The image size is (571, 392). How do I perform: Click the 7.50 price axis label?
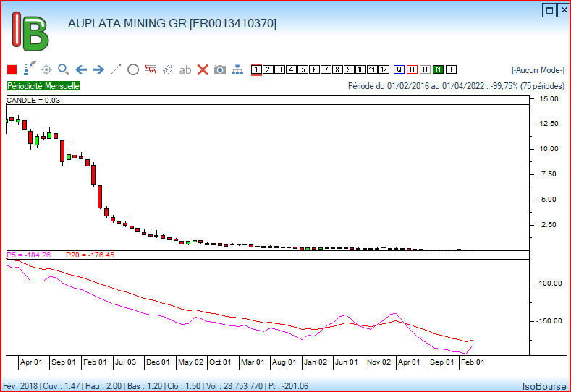[549, 174]
